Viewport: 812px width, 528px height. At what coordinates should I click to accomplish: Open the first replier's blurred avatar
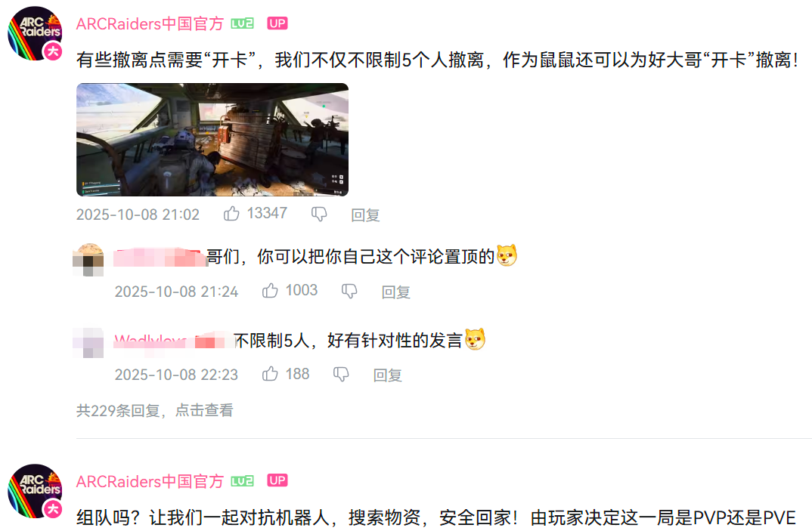click(88, 260)
